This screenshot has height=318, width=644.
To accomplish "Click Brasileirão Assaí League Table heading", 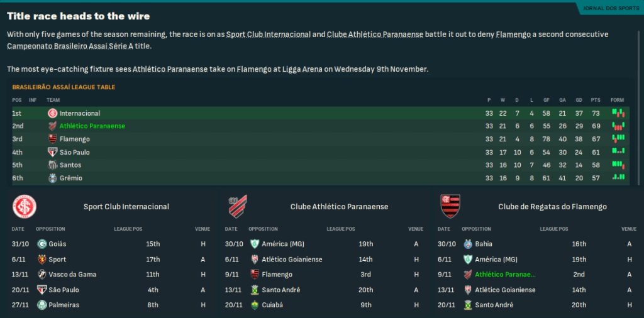I will [x=64, y=87].
